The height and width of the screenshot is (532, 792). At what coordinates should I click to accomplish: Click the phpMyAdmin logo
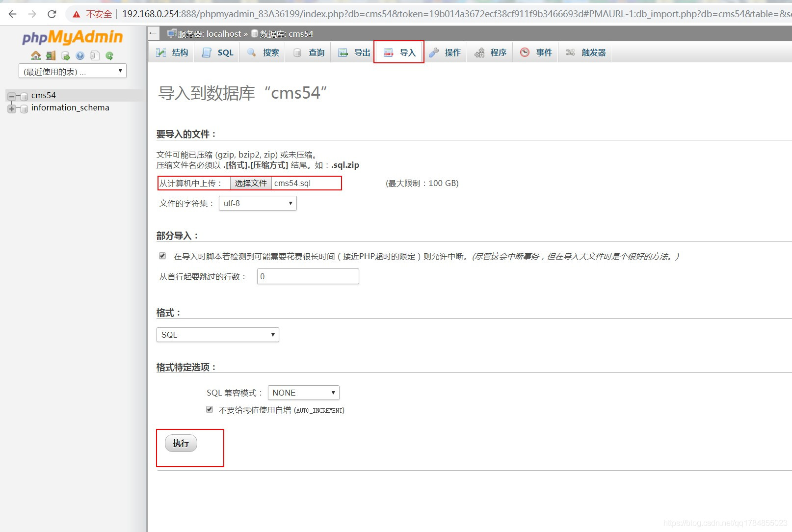(x=72, y=37)
